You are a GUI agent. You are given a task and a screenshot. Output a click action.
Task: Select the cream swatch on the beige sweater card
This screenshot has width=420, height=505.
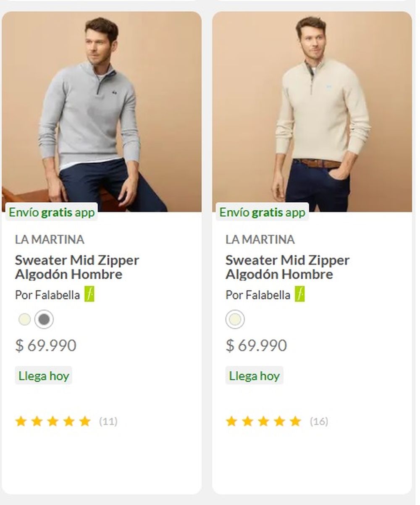tap(235, 319)
